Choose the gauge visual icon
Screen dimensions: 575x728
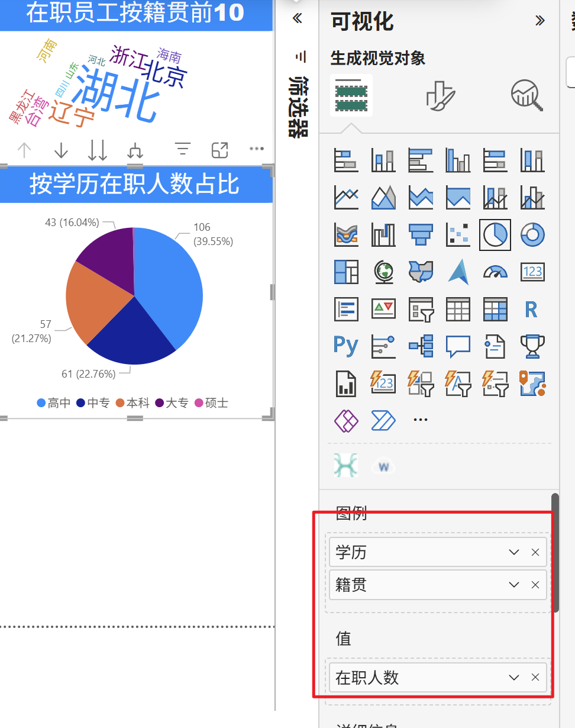coord(495,272)
